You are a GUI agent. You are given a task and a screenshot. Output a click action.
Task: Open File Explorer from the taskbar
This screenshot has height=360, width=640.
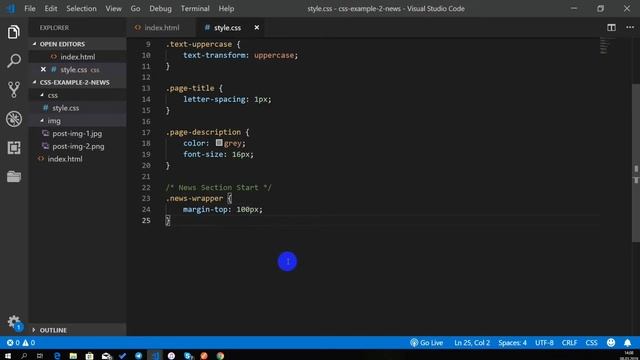coord(73,356)
